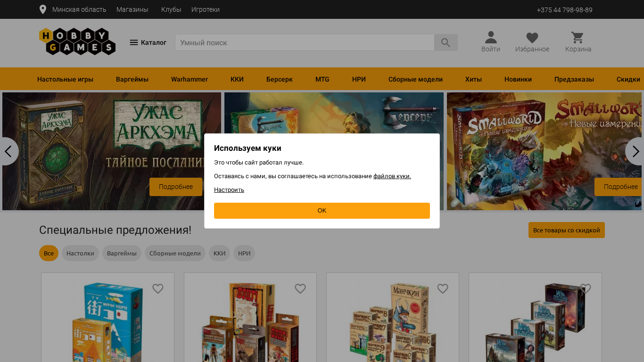
Task: Open the Настроить cookie settings link
Action: pos(229,190)
